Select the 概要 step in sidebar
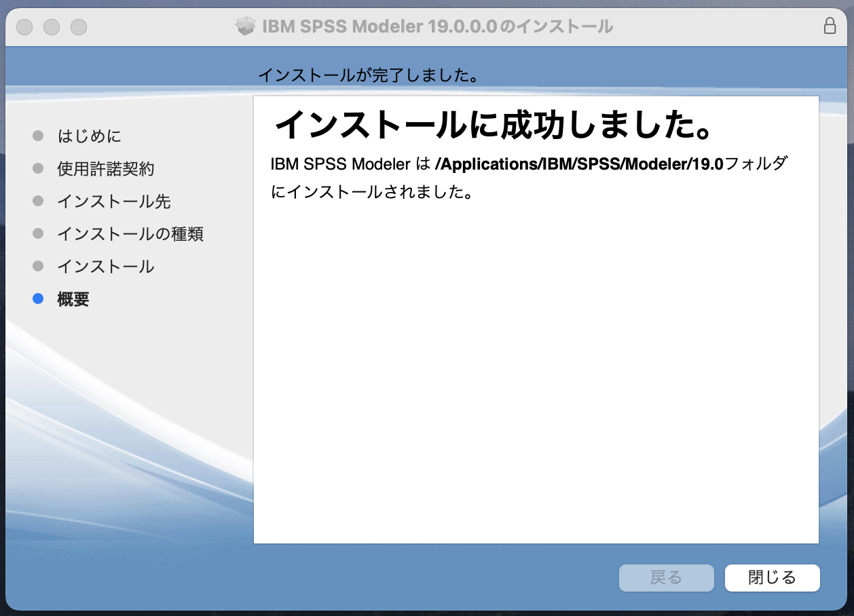Screen dimensions: 854x616 point(73,299)
